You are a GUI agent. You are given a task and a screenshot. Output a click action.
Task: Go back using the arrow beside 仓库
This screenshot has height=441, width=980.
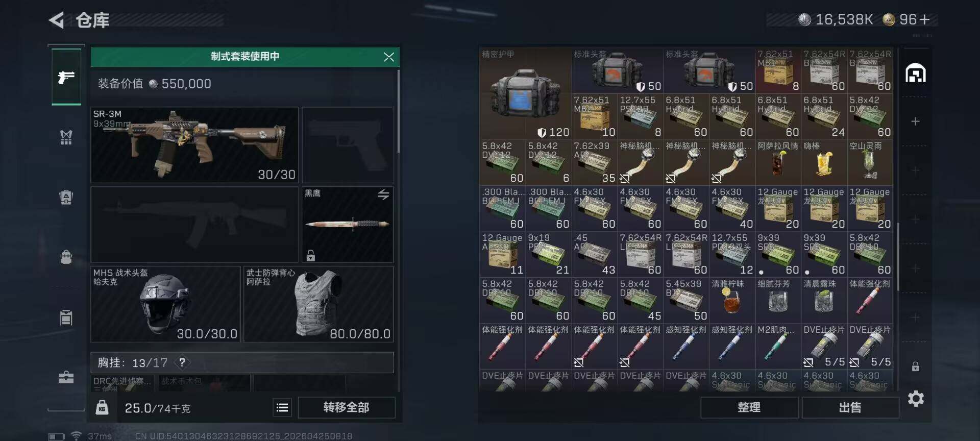click(56, 20)
